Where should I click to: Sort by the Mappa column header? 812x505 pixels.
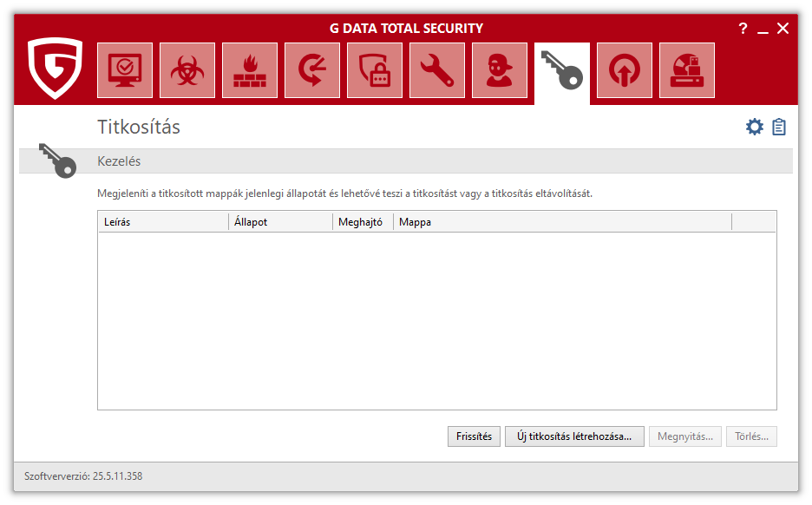[562, 221]
